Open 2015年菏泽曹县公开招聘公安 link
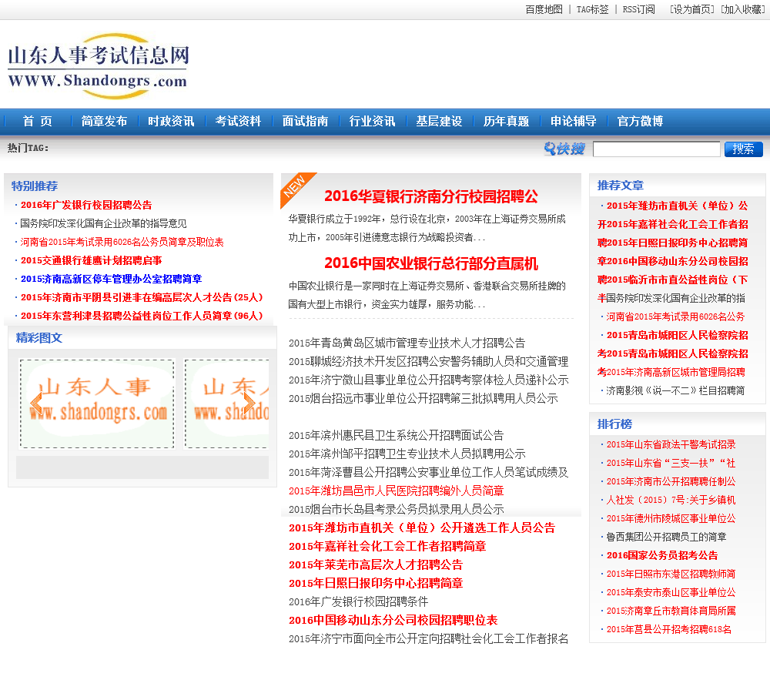The width and height of the screenshot is (770, 700). point(428,473)
